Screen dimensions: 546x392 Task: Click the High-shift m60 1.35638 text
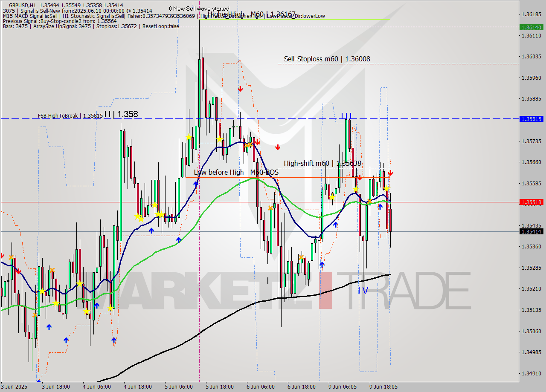[x=323, y=163]
